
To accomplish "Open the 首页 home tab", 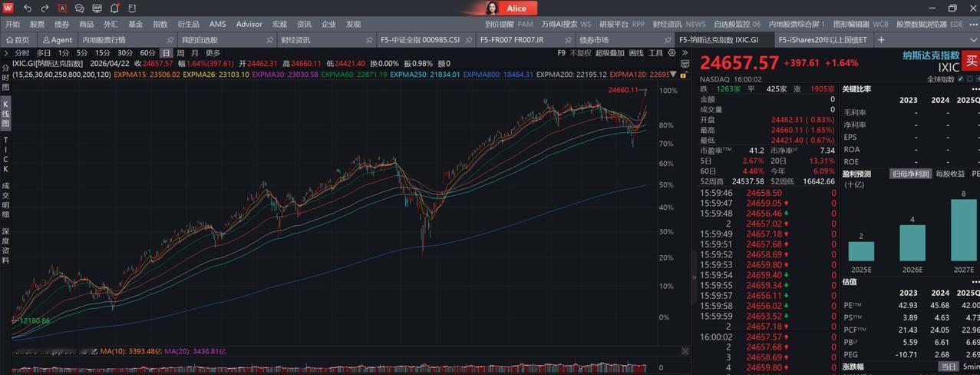I will 18,39.
